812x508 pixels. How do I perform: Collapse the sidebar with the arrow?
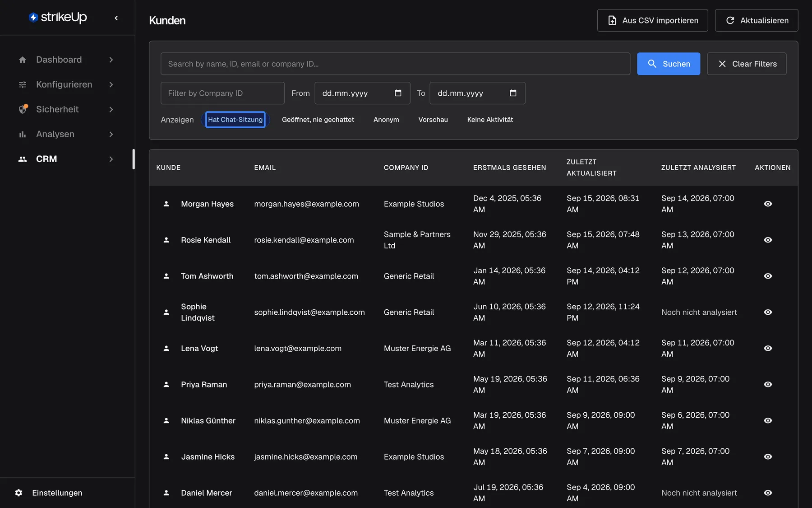point(116,18)
